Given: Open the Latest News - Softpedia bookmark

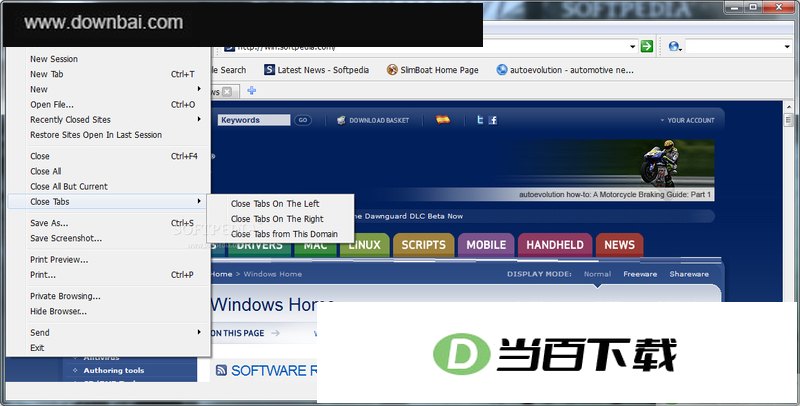Looking at the screenshot, I should click(316, 70).
